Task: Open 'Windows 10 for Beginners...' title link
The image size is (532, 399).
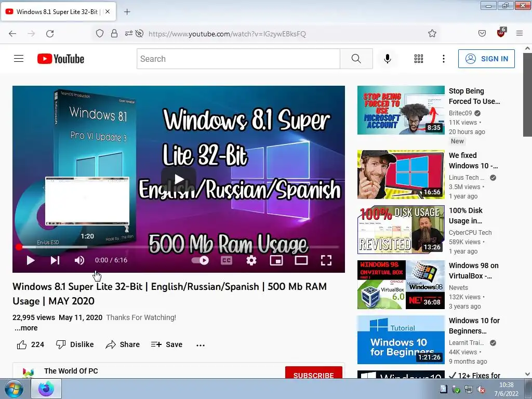Action: click(x=474, y=326)
